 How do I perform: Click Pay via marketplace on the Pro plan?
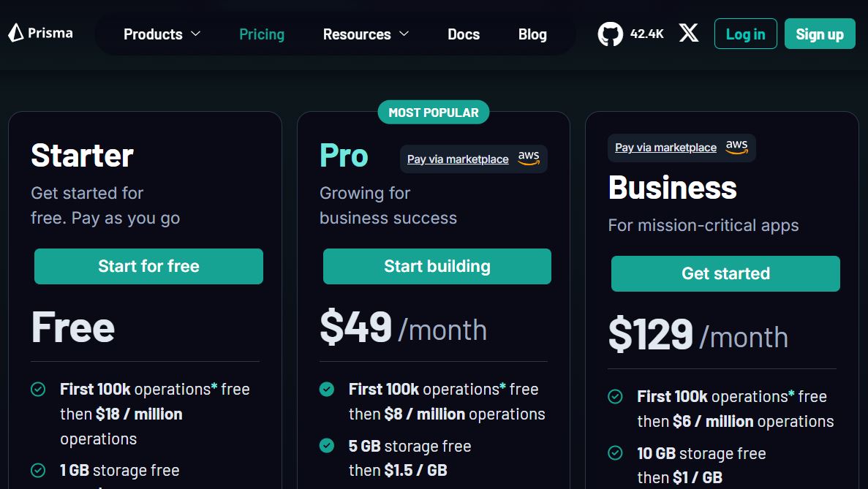coord(458,159)
